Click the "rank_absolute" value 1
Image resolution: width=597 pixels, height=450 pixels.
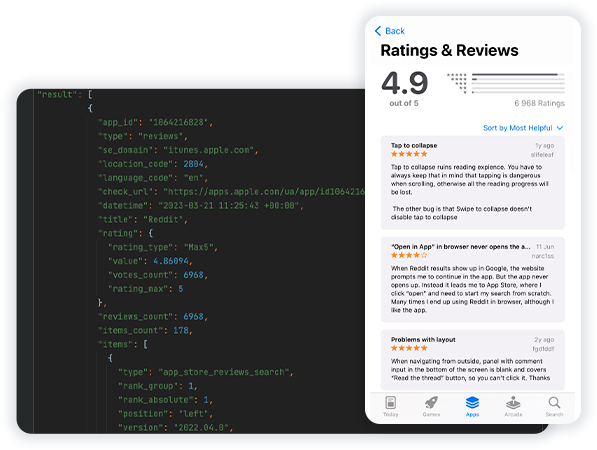pyautogui.click(x=206, y=400)
